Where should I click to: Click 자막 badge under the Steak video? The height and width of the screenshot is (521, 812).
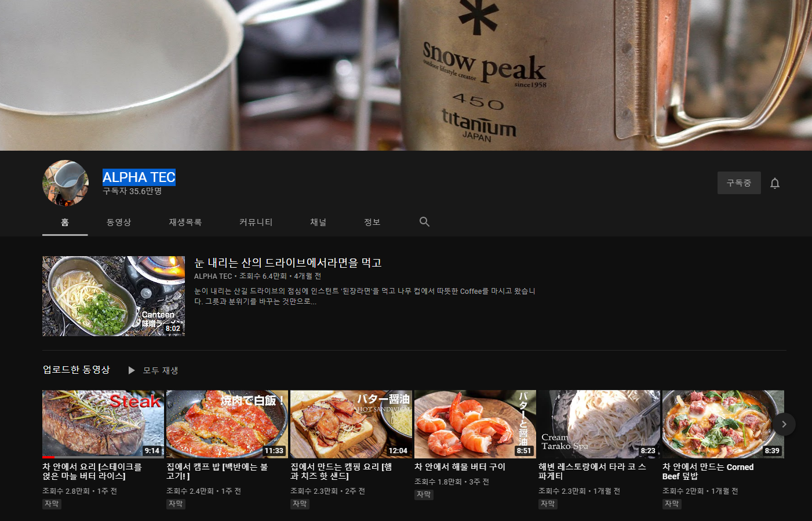52,504
